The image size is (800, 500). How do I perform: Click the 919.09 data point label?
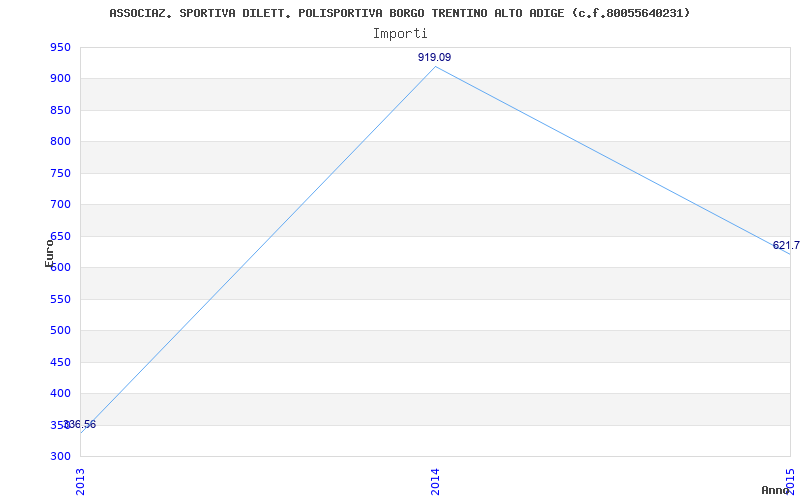point(434,57)
